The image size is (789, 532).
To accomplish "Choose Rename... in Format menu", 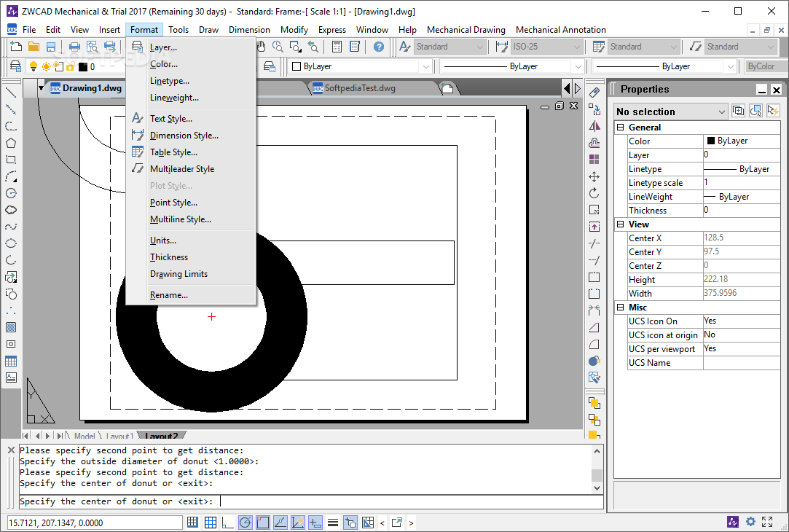I will [168, 295].
